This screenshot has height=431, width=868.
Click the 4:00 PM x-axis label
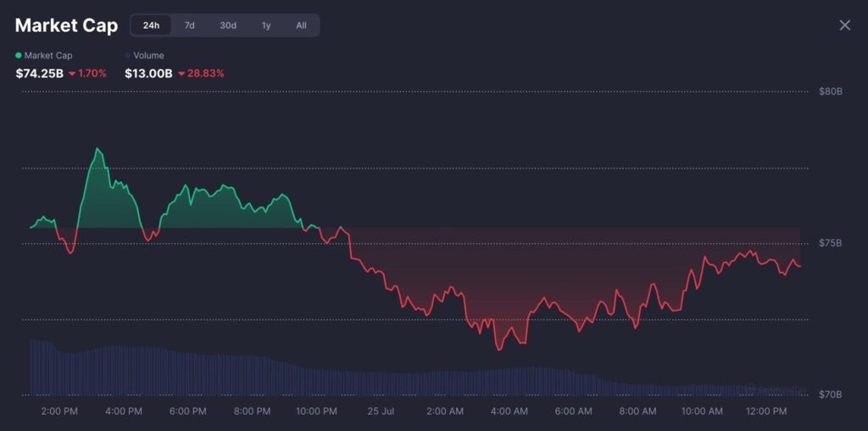point(124,412)
